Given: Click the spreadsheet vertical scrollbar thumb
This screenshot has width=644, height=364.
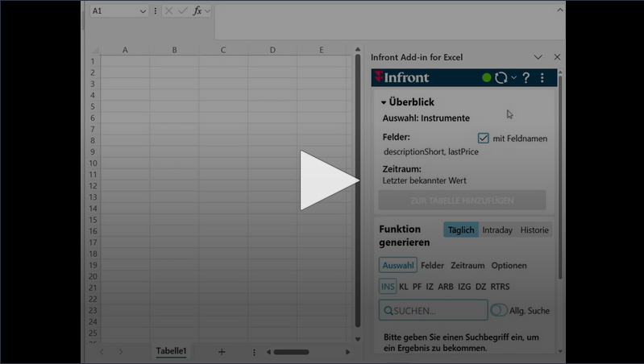Looking at the screenshot, I should tap(358, 191).
